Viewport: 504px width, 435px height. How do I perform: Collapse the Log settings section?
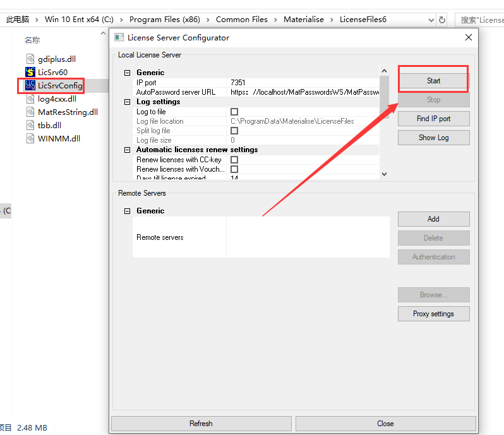128,102
